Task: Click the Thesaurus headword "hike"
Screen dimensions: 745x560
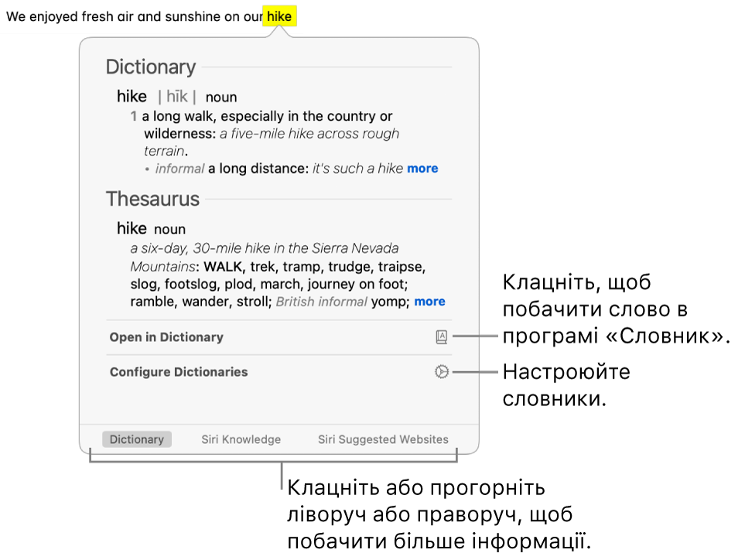Action: point(132,228)
